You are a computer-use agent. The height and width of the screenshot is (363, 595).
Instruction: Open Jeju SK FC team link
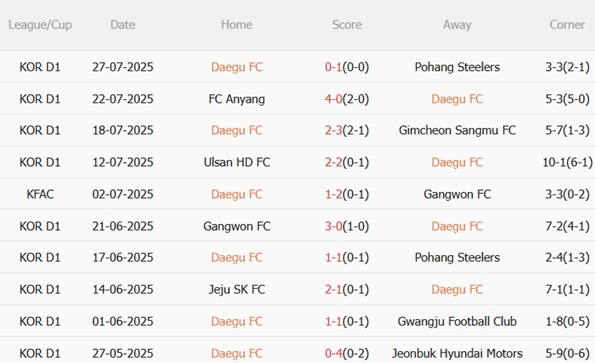click(x=237, y=290)
